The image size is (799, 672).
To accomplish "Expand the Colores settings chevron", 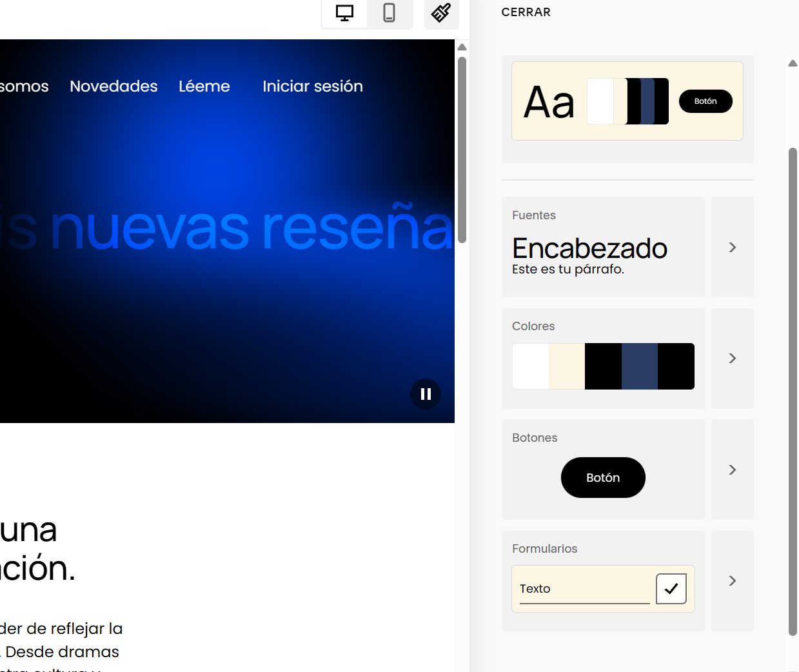I will 732,359.
